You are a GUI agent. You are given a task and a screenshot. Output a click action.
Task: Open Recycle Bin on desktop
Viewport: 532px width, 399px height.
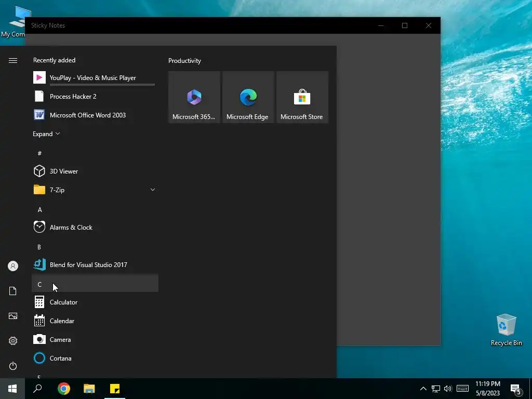tap(506, 330)
